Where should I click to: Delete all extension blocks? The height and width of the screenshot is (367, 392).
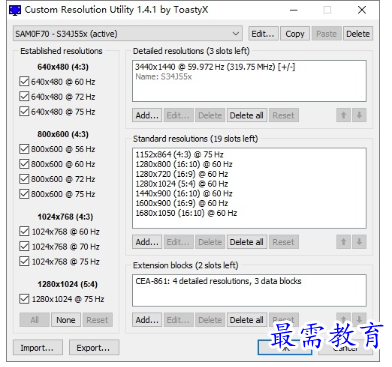pos(247,320)
